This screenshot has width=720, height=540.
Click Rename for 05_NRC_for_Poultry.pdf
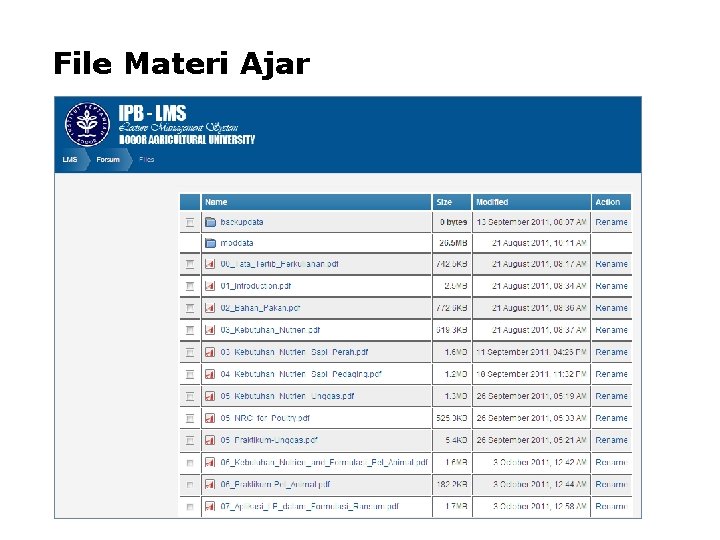[x=611, y=418]
